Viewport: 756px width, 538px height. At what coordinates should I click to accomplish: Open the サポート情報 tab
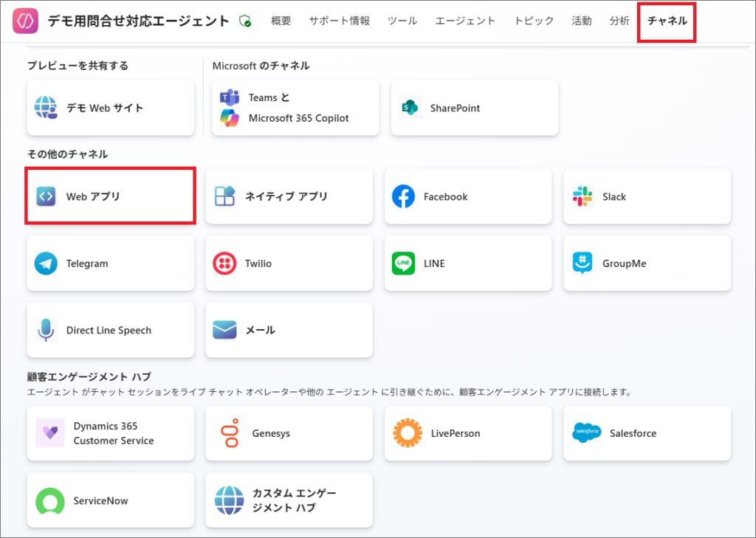point(340,21)
